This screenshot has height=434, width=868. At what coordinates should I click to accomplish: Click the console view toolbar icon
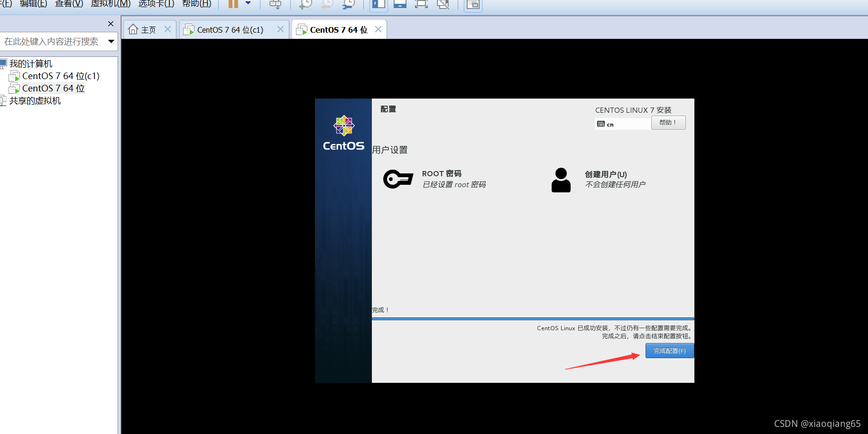[x=473, y=5]
